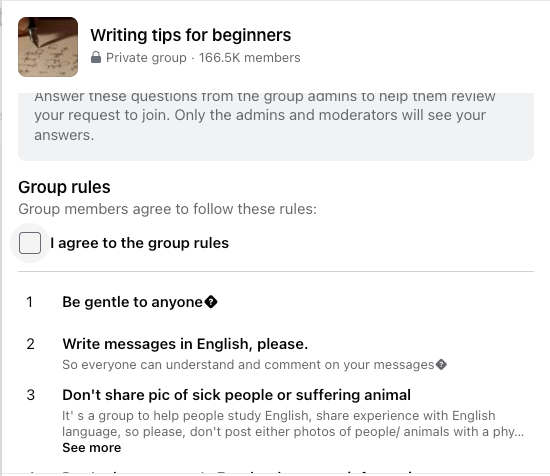Select rule 2 'Write messages in English, please.'
The width and height of the screenshot is (550, 476).
(185, 344)
